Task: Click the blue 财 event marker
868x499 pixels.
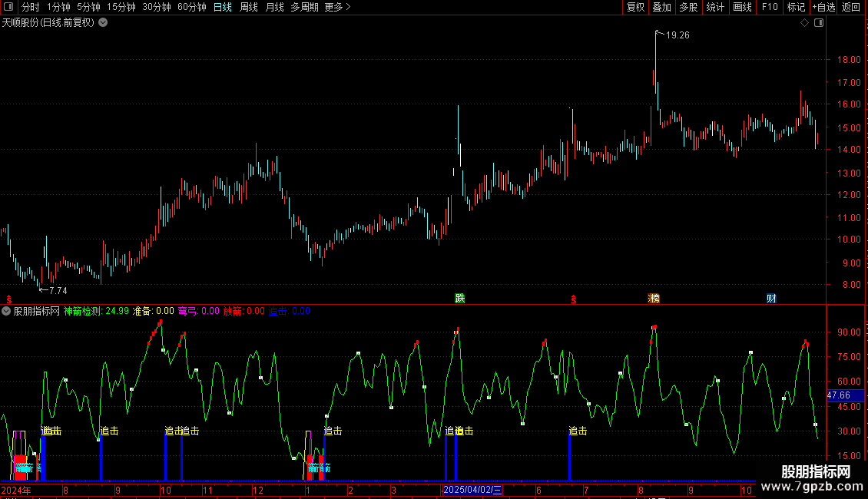Action: (x=771, y=299)
